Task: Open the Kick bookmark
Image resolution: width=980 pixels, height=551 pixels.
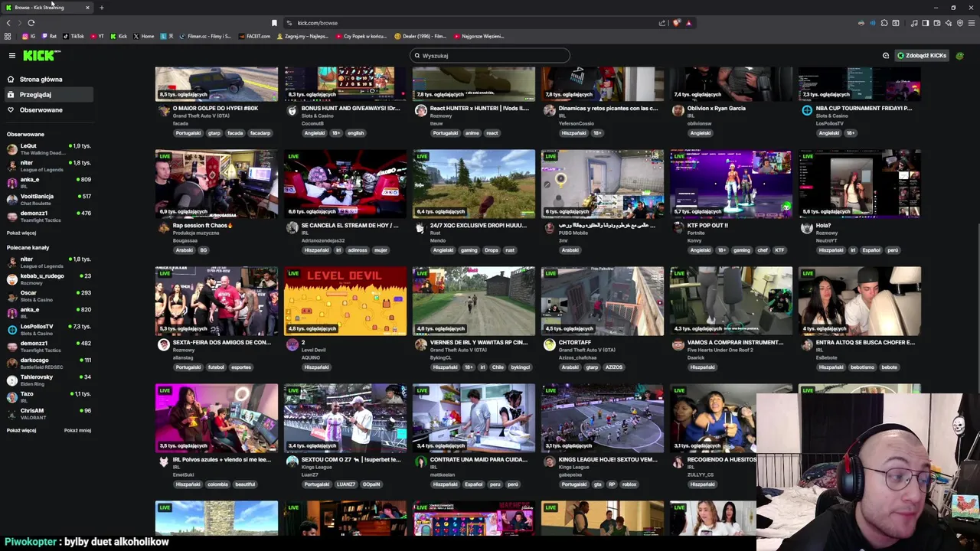Action: [119, 36]
